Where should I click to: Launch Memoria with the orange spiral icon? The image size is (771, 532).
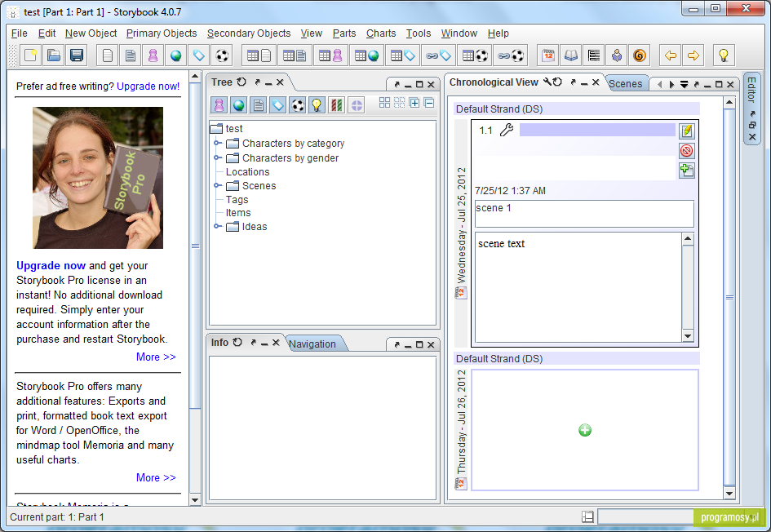coord(639,55)
